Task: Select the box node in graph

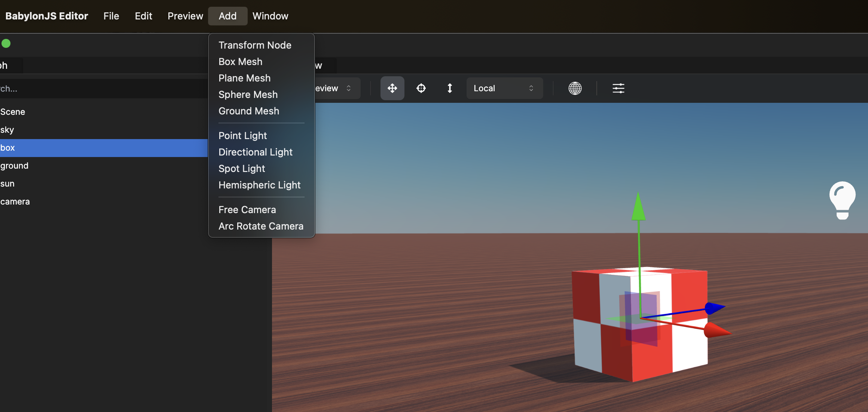Action: tap(104, 148)
